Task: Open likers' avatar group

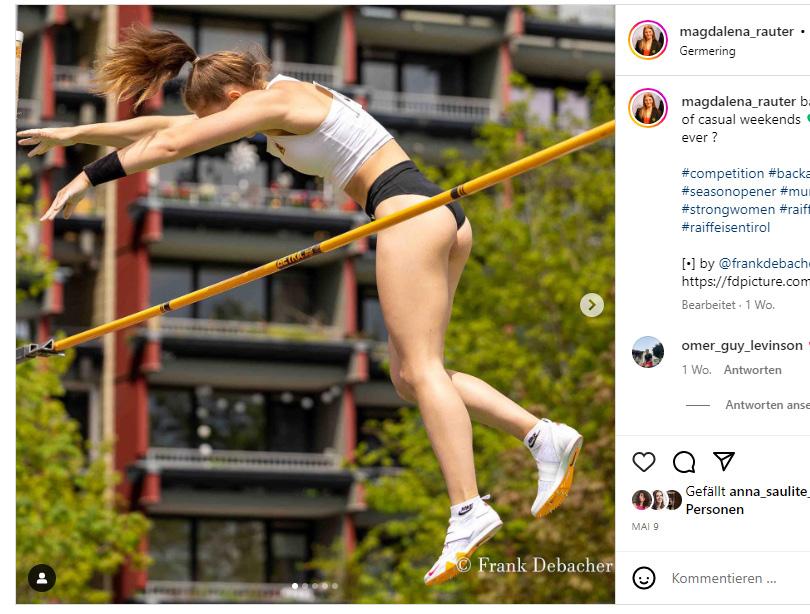Action: point(657,500)
